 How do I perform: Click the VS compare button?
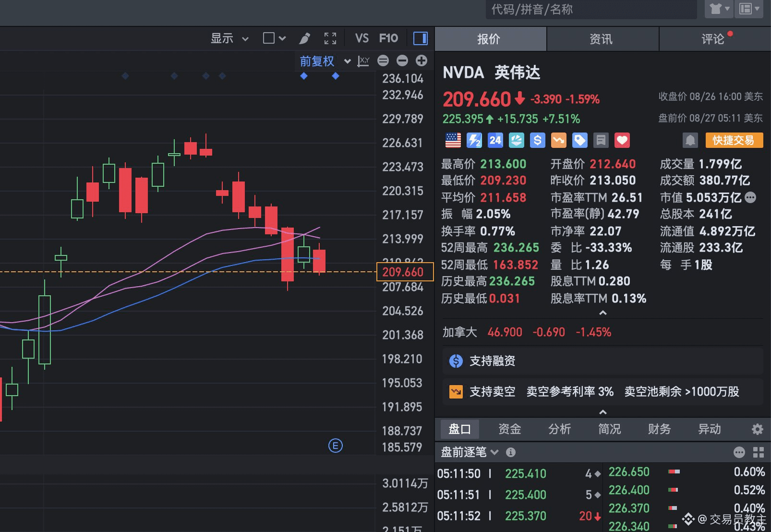[x=362, y=38]
